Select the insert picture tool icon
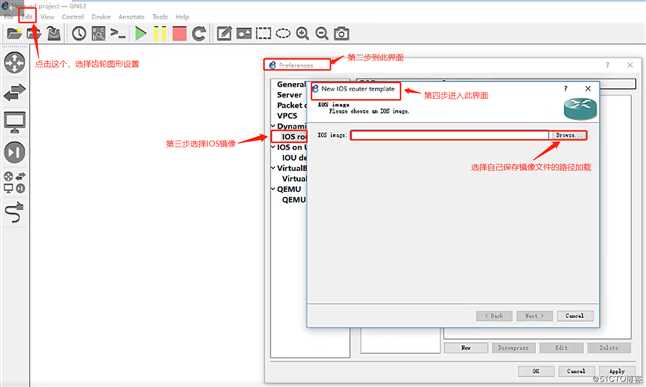 244,33
